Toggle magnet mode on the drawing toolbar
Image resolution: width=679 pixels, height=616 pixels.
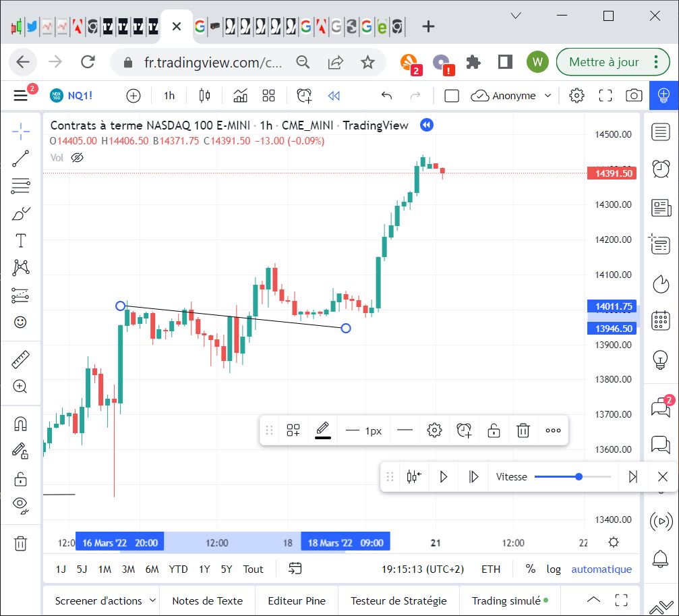click(x=20, y=424)
